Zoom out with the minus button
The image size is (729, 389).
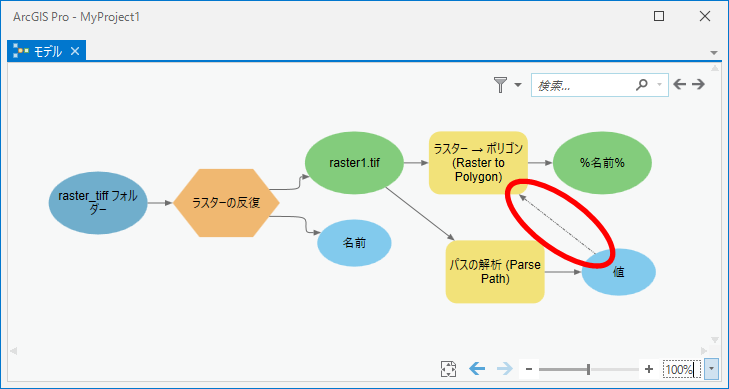(529, 369)
